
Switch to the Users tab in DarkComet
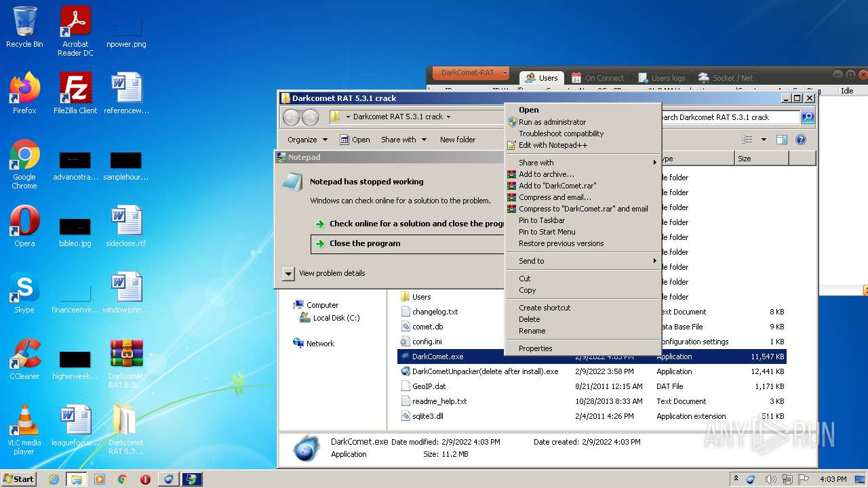542,78
